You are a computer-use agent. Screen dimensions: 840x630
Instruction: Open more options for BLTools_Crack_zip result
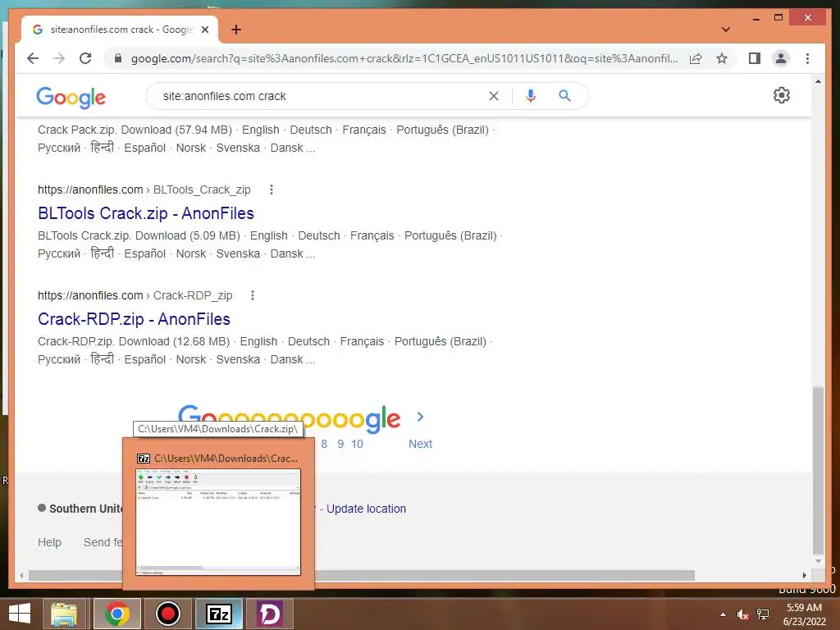coord(272,189)
